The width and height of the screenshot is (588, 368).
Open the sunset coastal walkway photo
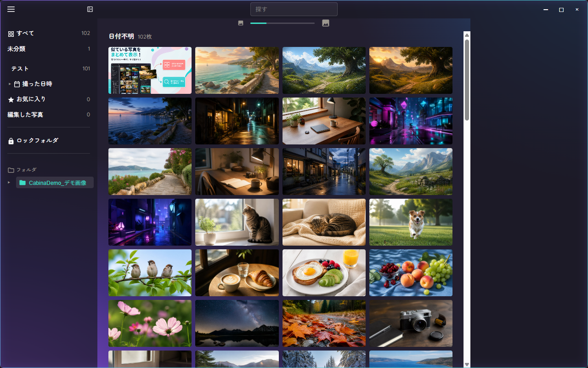tap(237, 70)
